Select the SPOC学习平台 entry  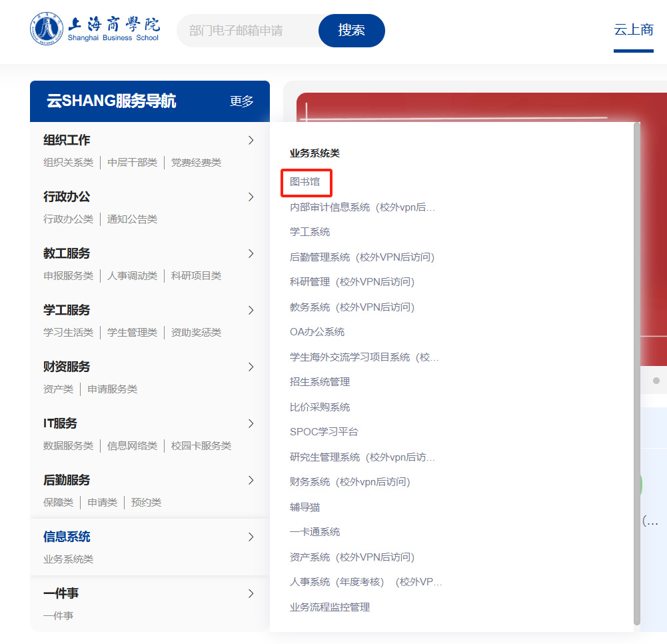tap(324, 432)
